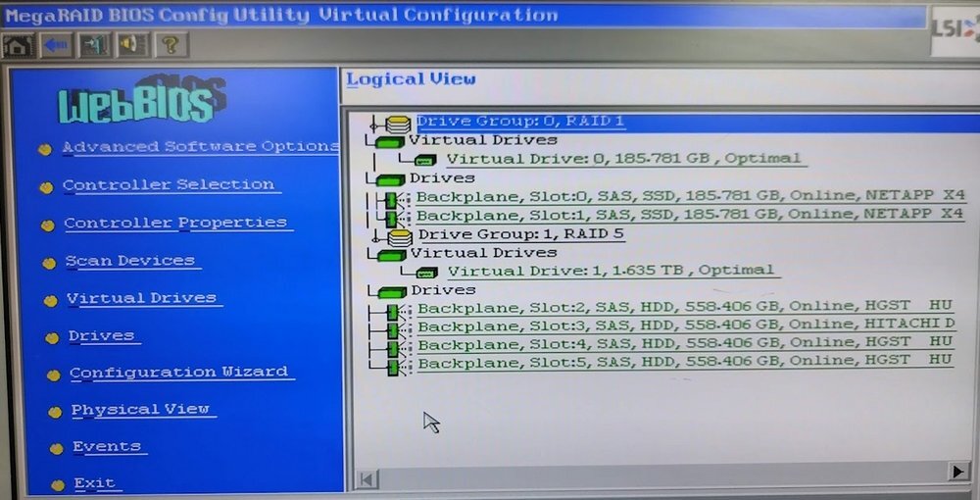Screen dimensions: 980x500
Task: Click Drives folder icon under Group 0
Action: pos(391,180)
